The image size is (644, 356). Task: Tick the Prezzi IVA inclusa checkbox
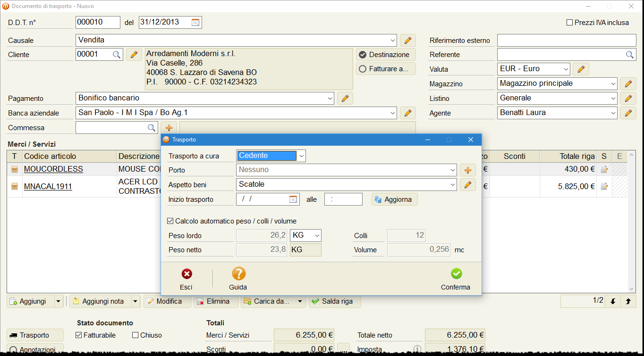[x=569, y=23]
